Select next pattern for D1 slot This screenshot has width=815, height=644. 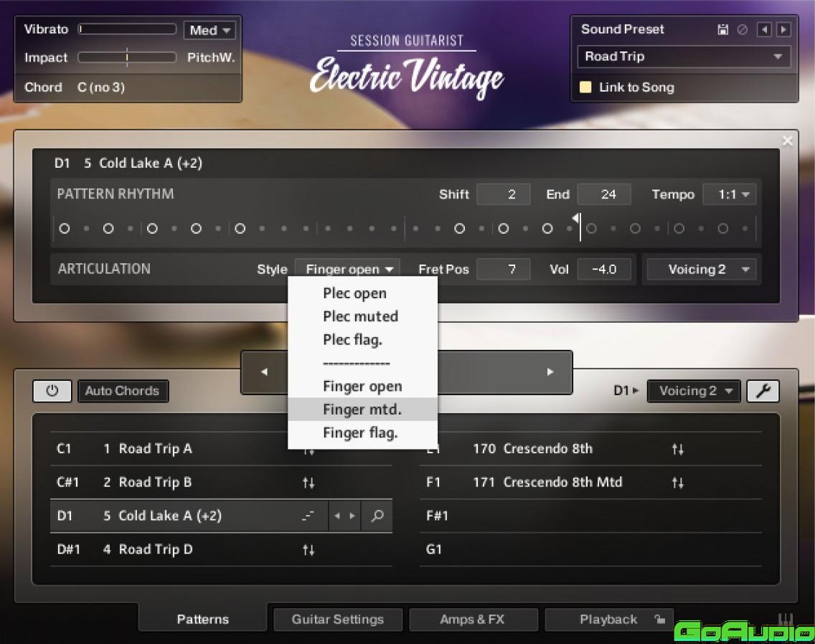[x=352, y=516]
